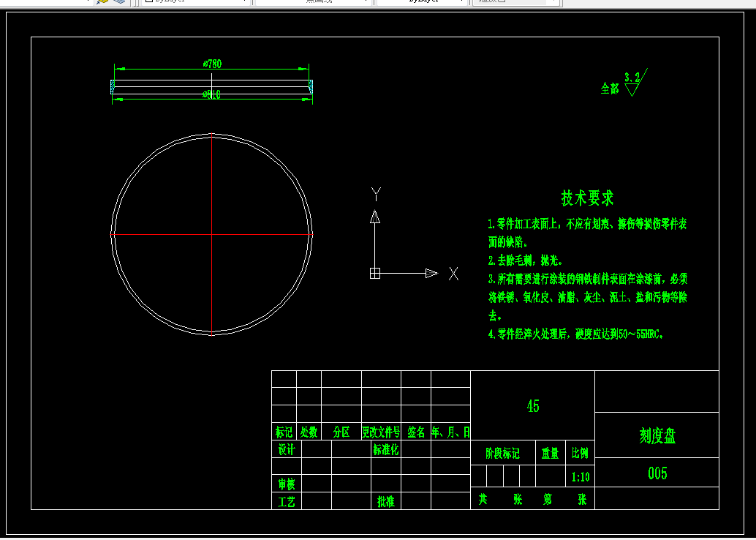The image size is (756, 540).
Task: Click the 设计 cell in title block
Action: 287,449
